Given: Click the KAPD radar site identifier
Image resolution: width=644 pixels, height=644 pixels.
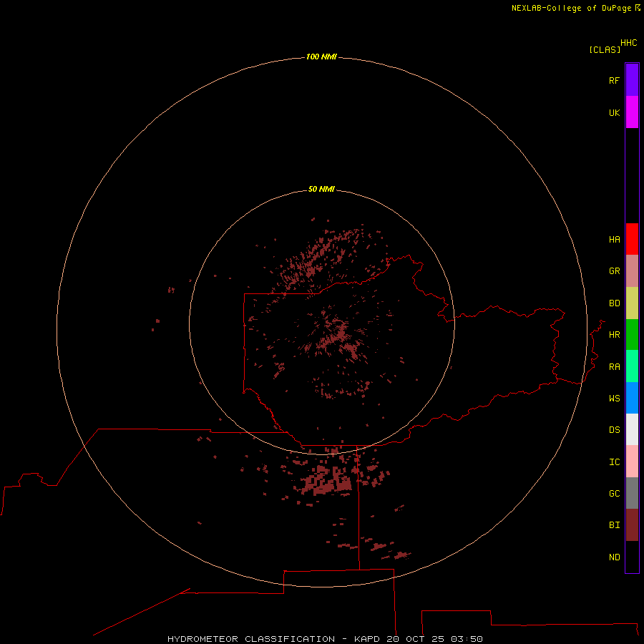Looking at the screenshot, I should click(x=367, y=639).
